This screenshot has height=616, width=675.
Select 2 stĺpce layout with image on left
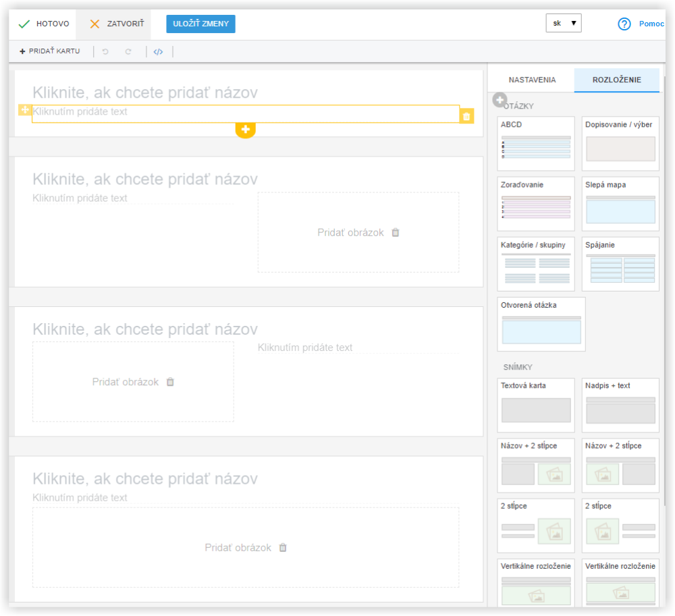click(620, 525)
